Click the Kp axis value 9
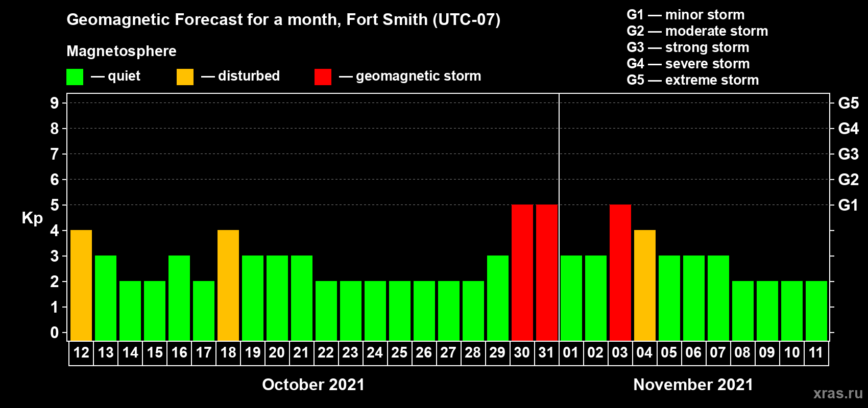868x408 pixels. click(x=55, y=103)
